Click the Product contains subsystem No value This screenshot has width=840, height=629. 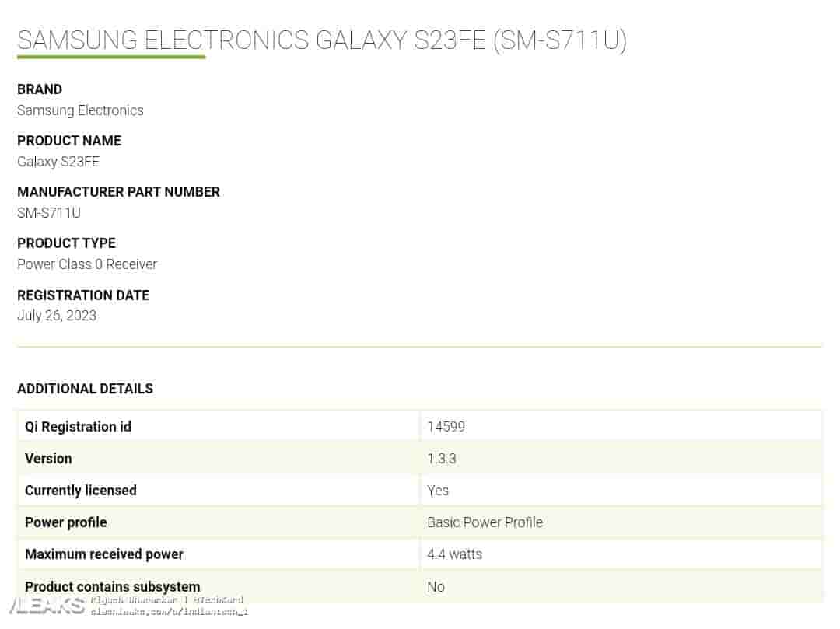(436, 587)
